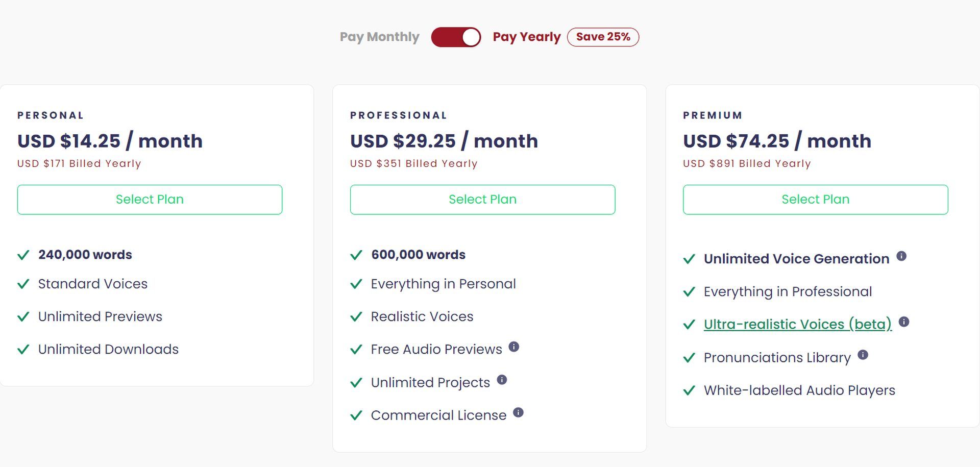Select Plan for the Personal tier
The width and height of the screenshot is (980, 467).
150,200
